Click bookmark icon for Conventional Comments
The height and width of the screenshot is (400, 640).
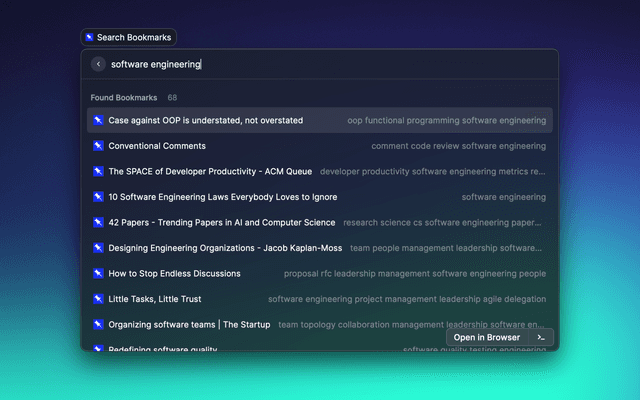98,146
